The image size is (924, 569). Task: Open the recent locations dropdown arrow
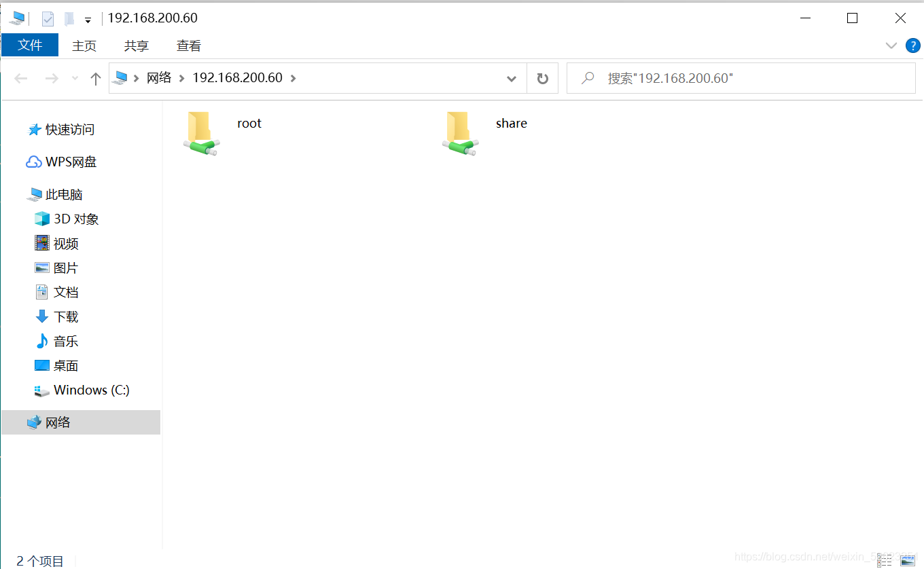[75, 79]
